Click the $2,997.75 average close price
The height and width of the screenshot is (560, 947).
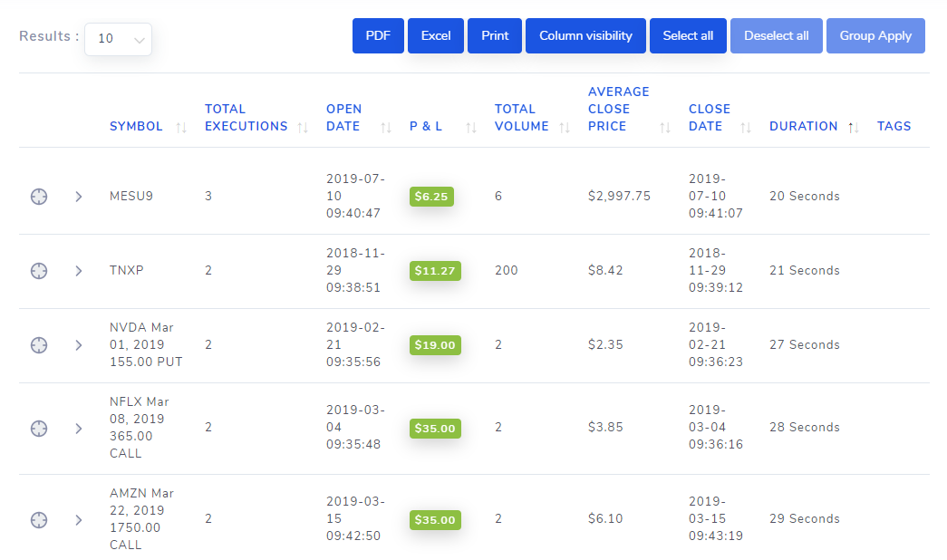[x=619, y=197]
